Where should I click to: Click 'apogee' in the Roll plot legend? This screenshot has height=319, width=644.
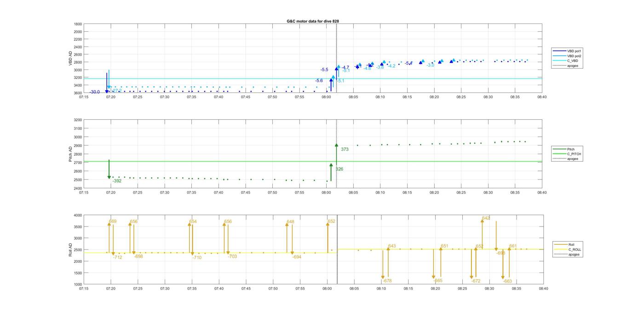click(x=574, y=254)
